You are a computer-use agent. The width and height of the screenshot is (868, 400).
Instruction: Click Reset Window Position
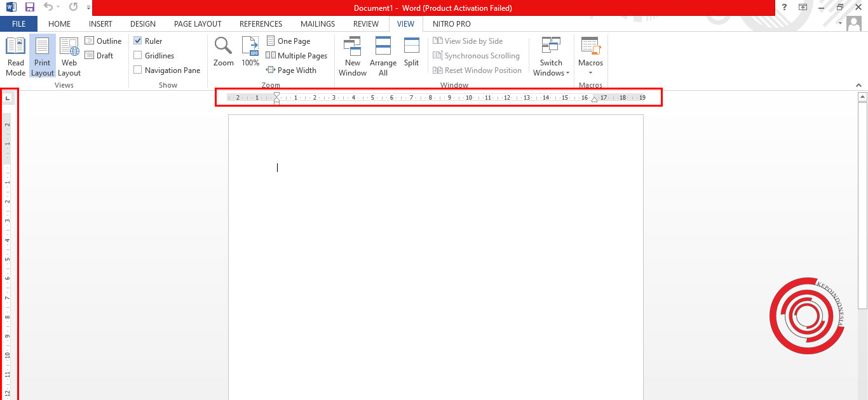coord(477,70)
